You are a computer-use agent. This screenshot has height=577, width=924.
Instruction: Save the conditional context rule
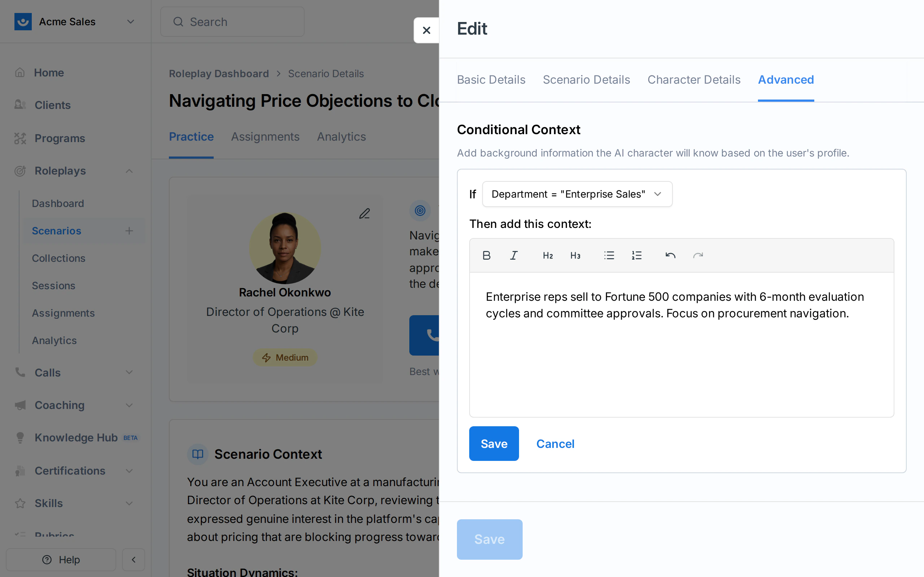point(494,443)
